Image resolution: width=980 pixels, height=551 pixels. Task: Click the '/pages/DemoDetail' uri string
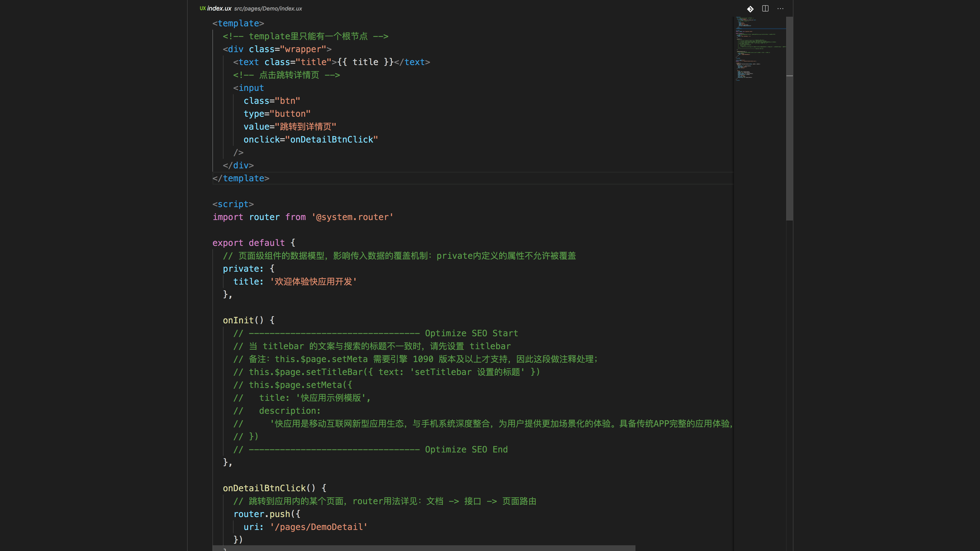[x=318, y=527]
